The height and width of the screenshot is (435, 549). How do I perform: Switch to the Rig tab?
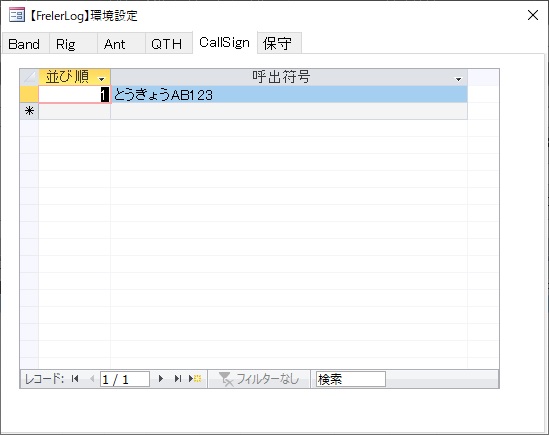65,44
